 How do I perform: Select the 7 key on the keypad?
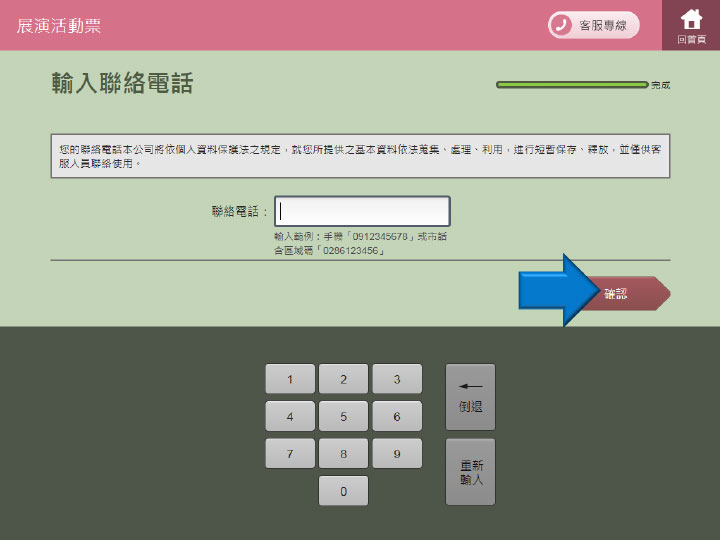[x=290, y=453]
